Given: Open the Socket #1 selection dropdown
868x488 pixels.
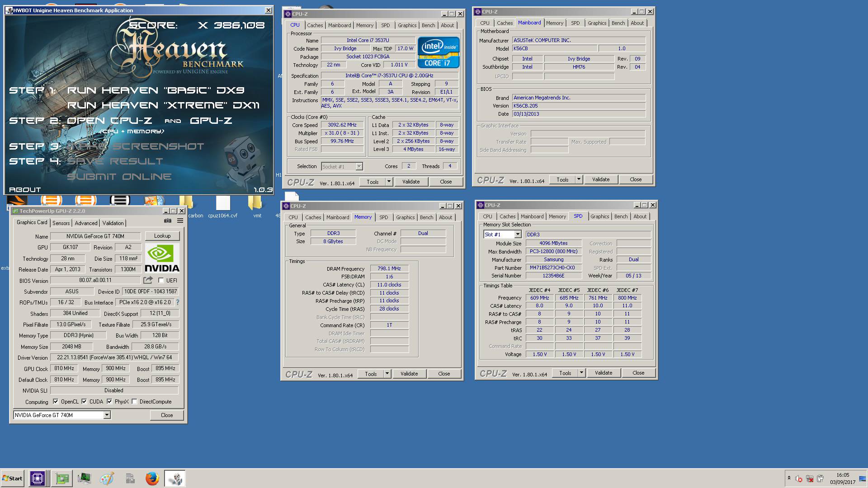Looking at the screenshot, I should (x=359, y=167).
